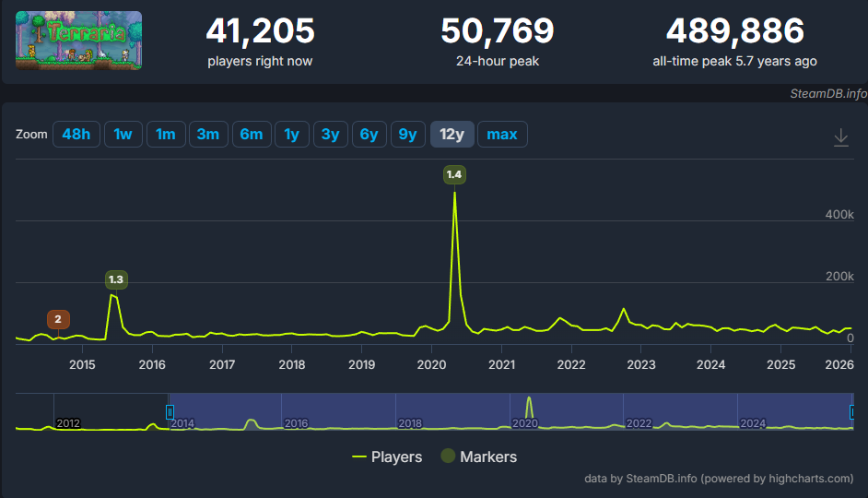This screenshot has height=498, width=868.
Task: Click the 1.3 update marker
Action: pos(116,279)
